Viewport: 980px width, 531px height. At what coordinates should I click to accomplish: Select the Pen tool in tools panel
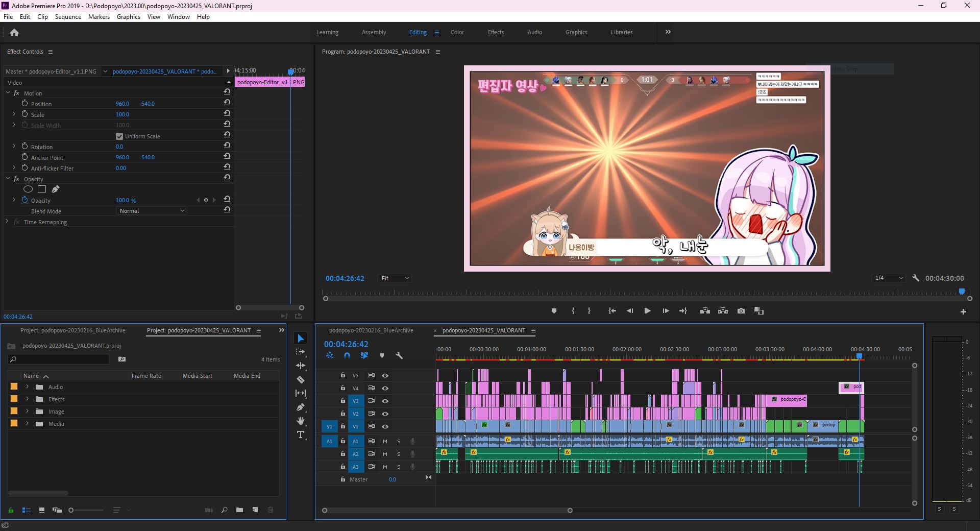click(301, 407)
